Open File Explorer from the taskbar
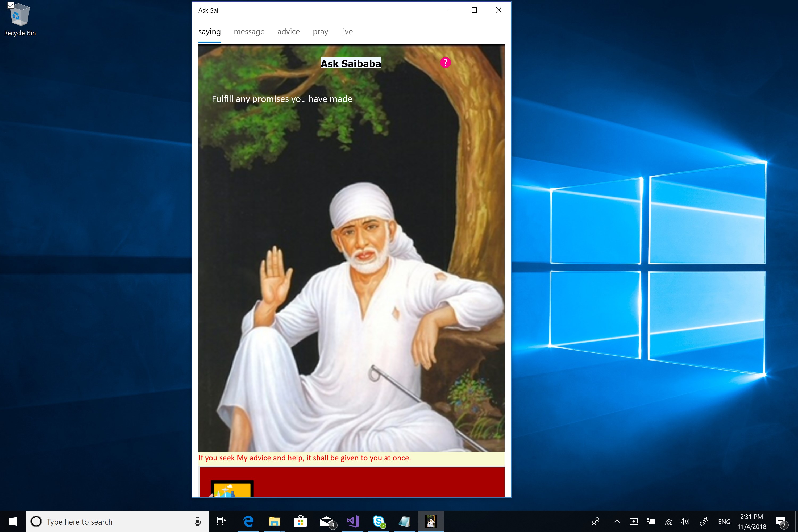Viewport: 798px width, 532px height. (x=274, y=521)
